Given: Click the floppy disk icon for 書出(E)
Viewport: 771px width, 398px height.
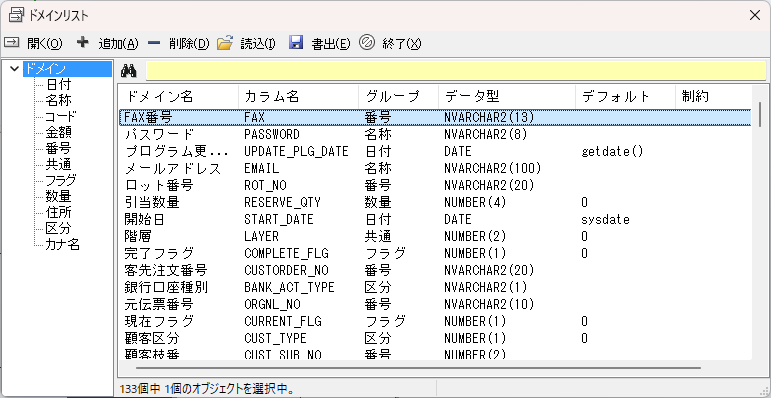Looking at the screenshot, I should (x=296, y=43).
